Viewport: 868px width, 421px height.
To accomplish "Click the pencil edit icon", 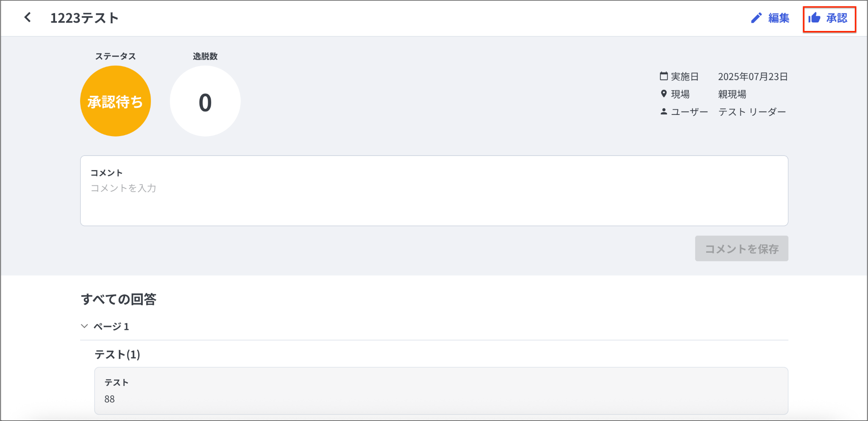I will [x=756, y=18].
